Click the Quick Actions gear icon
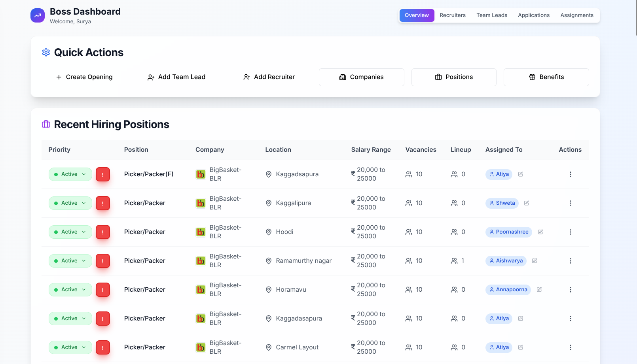Image resolution: width=637 pixels, height=364 pixels. pyautogui.click(x=46, y=53)
